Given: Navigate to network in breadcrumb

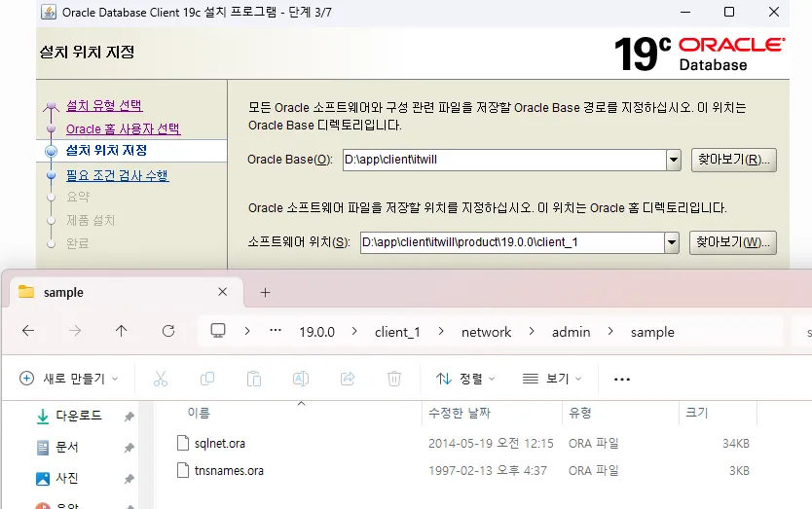Looking at the screenshot, I should click(486, 332).
